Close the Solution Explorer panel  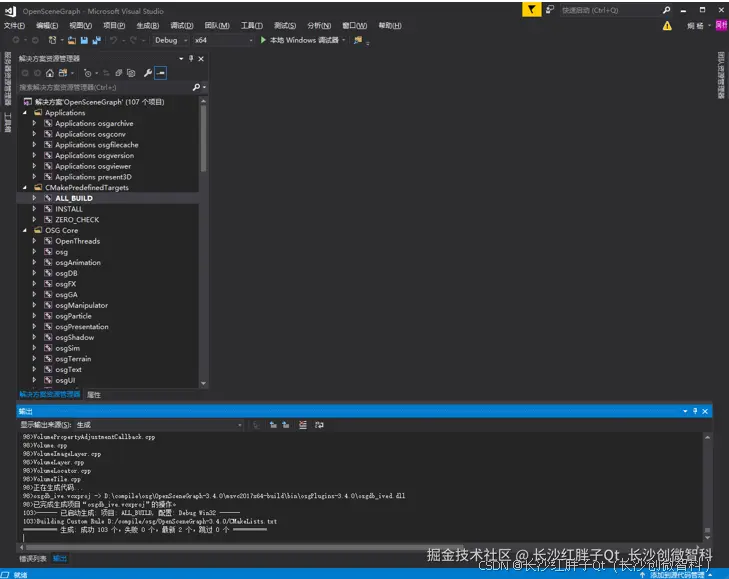click(x=201, y=59)
